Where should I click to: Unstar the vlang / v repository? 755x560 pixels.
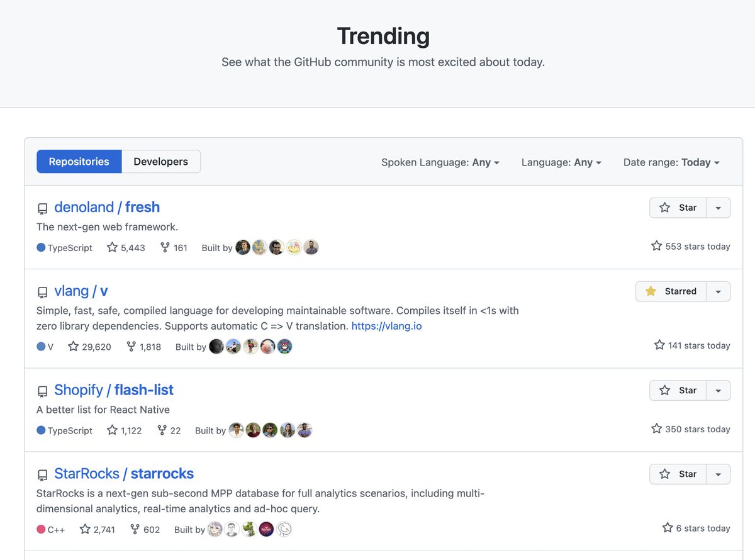(671, 291)
